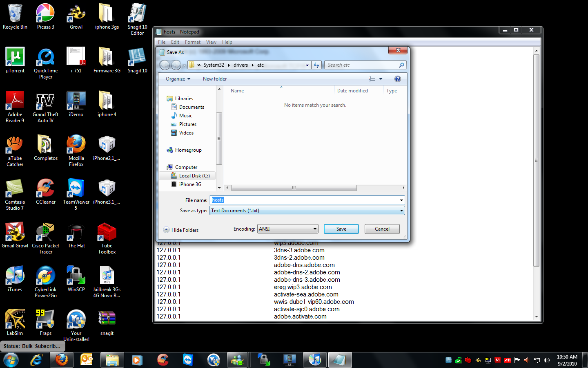Click the Save button

[x=341, y=229]
